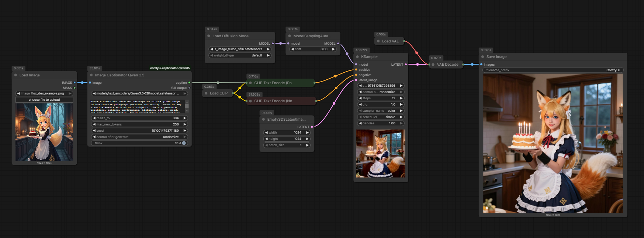Click the IMAGE output slot on Load Image
The width and height of the screenshot is (644, 238).
(x=75, y=83)
